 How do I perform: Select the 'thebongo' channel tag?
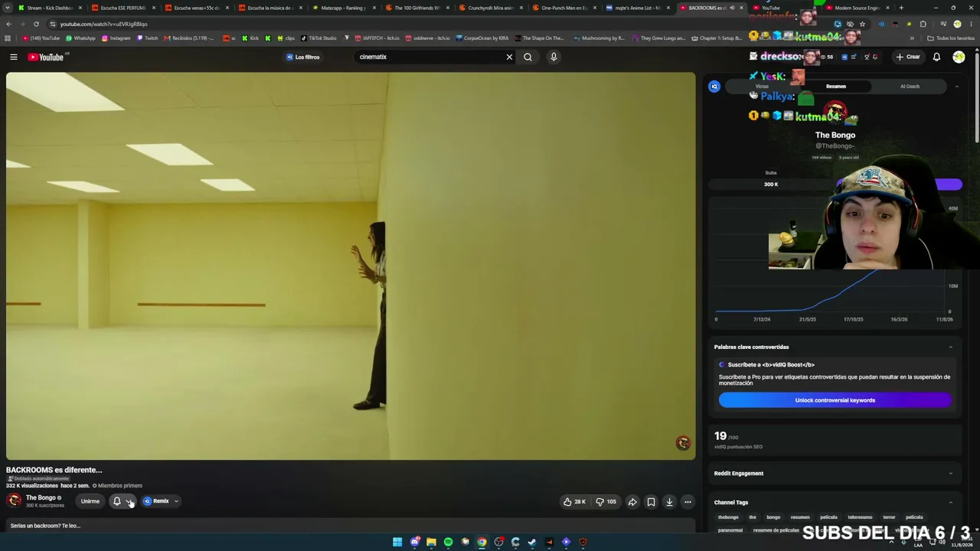(x=728, y=517)
